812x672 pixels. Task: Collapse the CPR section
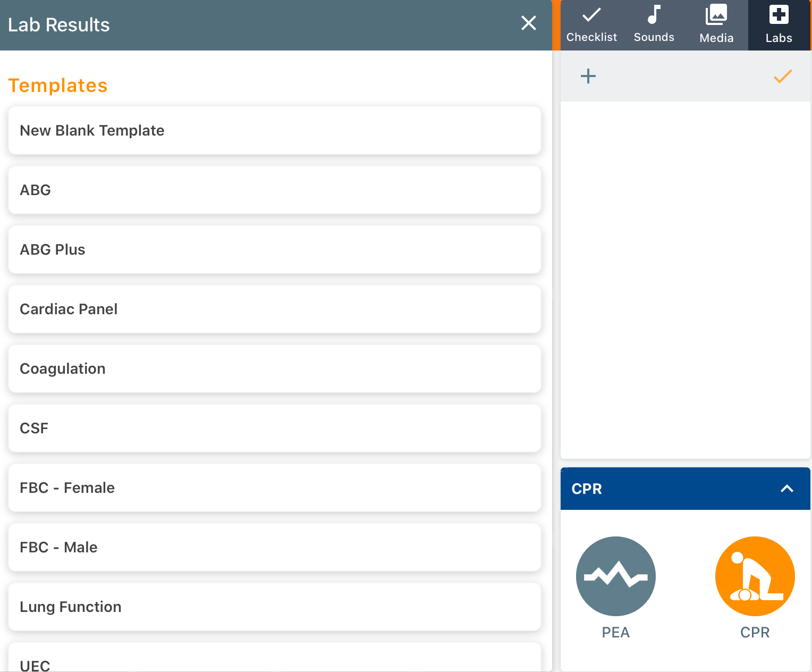pyautogui.click(x=786, y=489)
